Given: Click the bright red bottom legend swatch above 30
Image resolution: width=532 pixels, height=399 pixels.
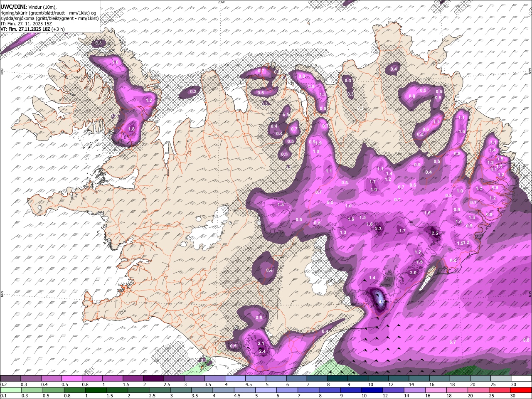Looking at the screenshot, I should (520, 390).
